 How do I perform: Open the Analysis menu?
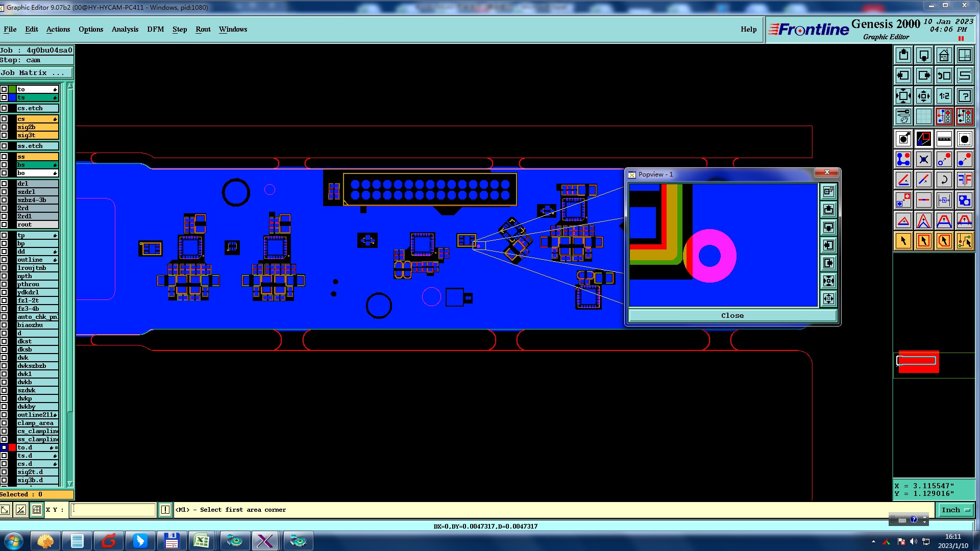pyautogui.click(x=125, y=29)
